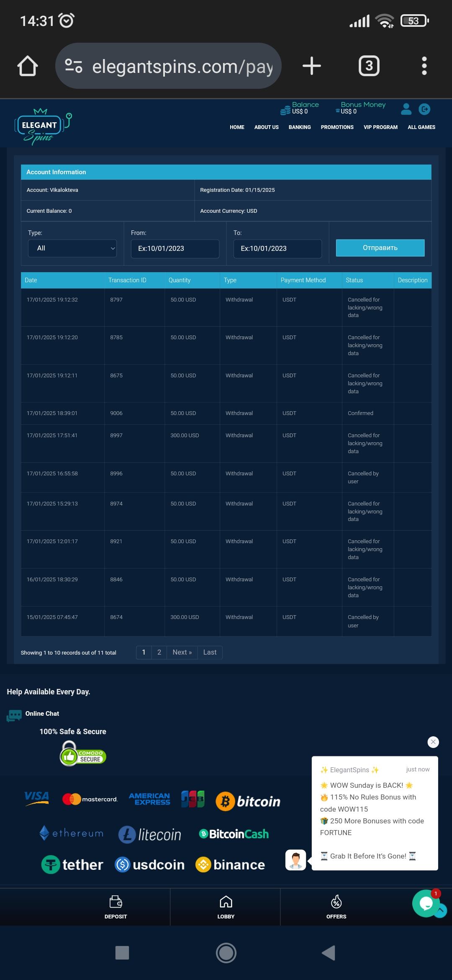
Task: Tap the browser address bar URL
Action: coord(182,67)
